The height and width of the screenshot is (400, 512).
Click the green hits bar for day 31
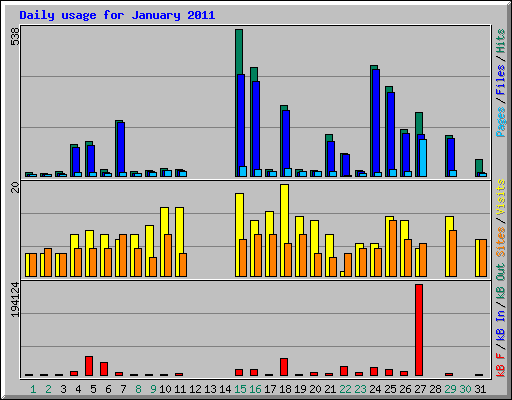pos(479,166)
